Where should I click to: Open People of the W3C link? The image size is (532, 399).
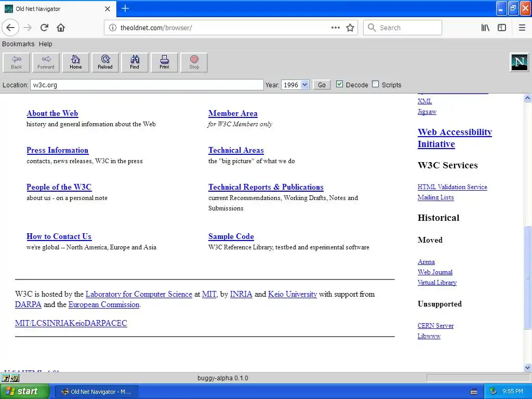pos(59,187)
